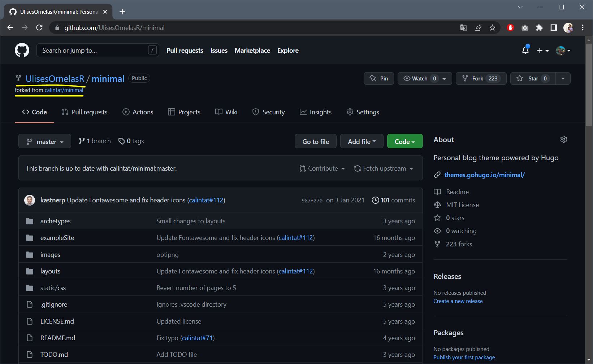The height and width of the screenshot is (364, 593).
Task: Expand the Fetch upstream dropdown
Action: (384, 168)
